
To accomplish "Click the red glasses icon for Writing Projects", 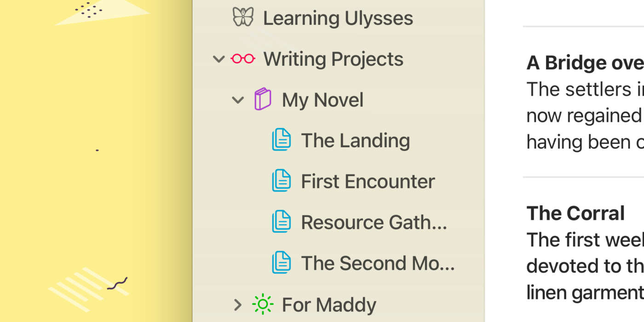I will click(x=243, y=59).
